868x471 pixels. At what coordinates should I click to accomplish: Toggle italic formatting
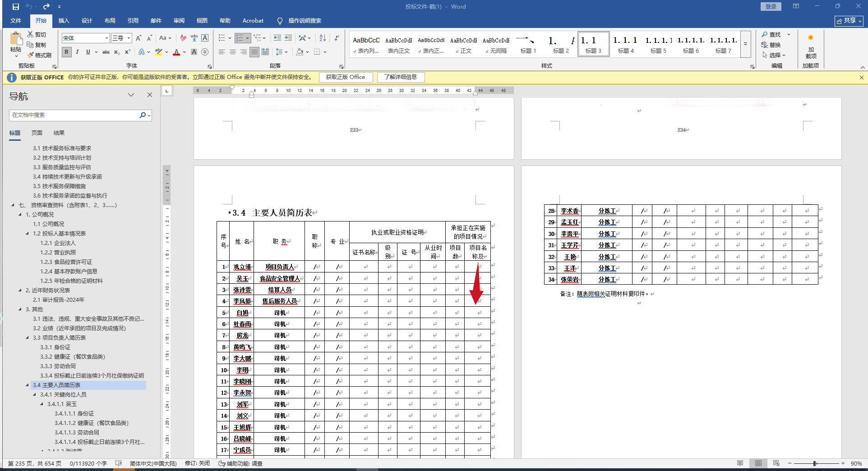coord(77,52)
